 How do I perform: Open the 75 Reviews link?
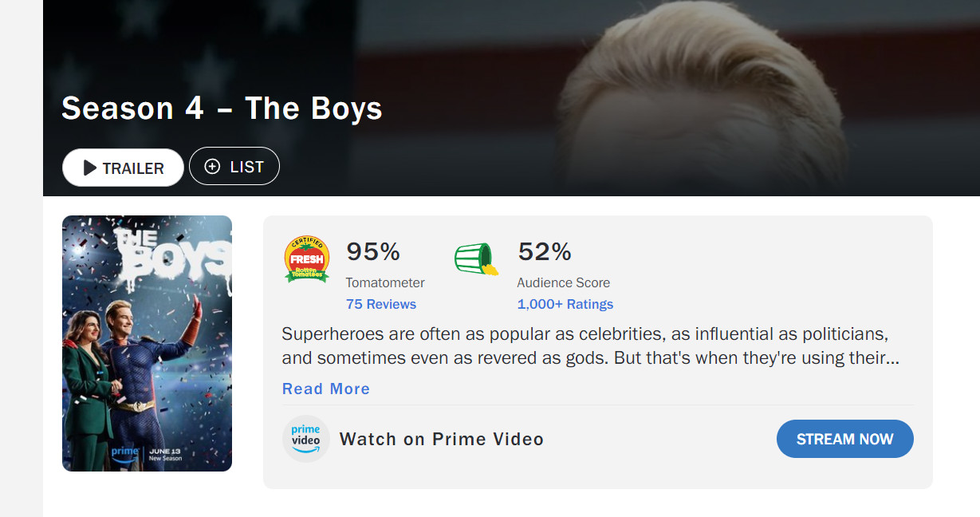click(x=381, y=304)
